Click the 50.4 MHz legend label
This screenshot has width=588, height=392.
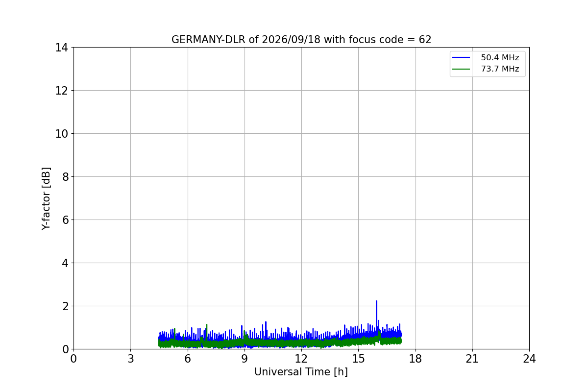(x=500, y=58)
